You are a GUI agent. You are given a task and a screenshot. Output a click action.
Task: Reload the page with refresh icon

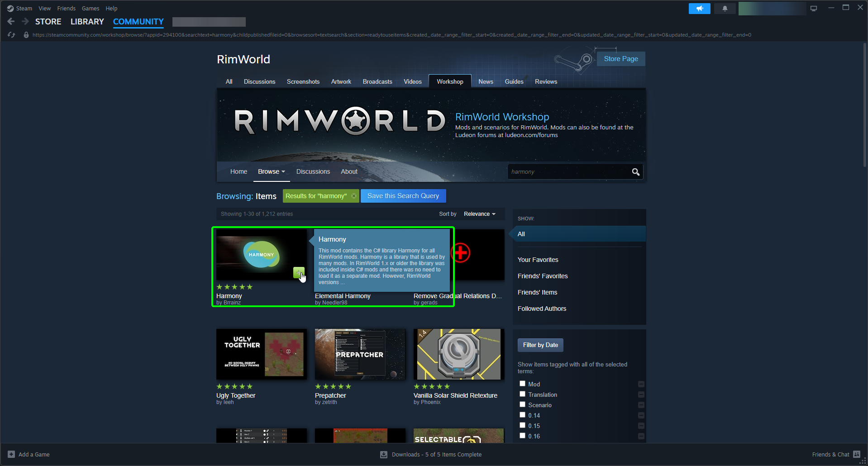tap(11, 35)
